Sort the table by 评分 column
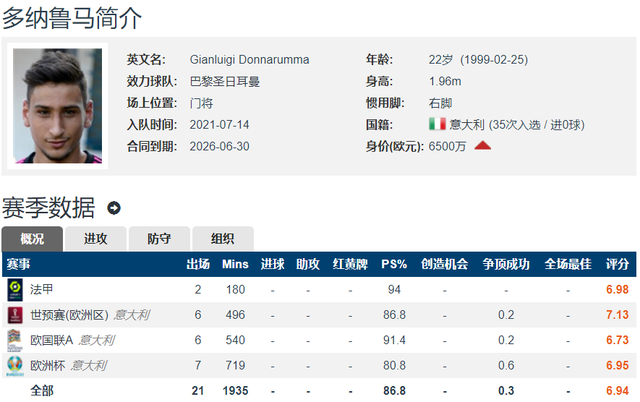The image size is (640, 402). 617,264
